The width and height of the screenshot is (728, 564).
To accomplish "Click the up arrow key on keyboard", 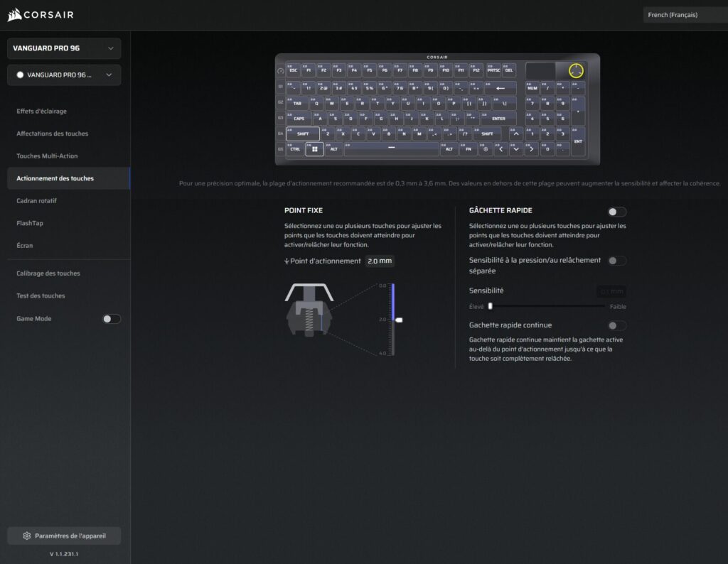I will click(x=516, y=134).
